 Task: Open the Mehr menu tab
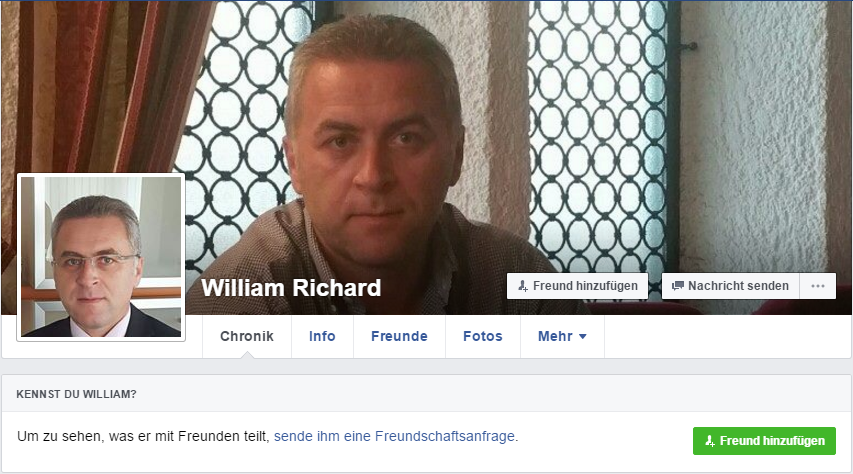pyautogui.click(x=563, y=336)
